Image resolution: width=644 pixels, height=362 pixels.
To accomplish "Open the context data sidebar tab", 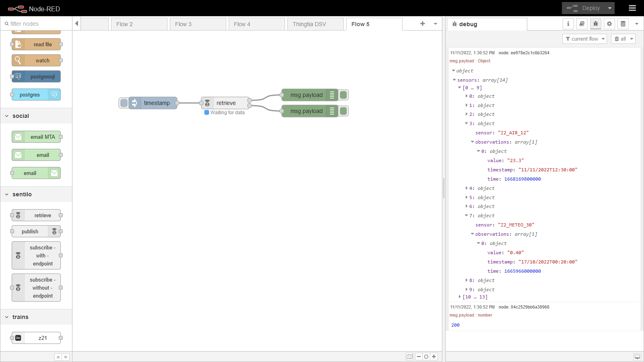I will click(623, 24).
